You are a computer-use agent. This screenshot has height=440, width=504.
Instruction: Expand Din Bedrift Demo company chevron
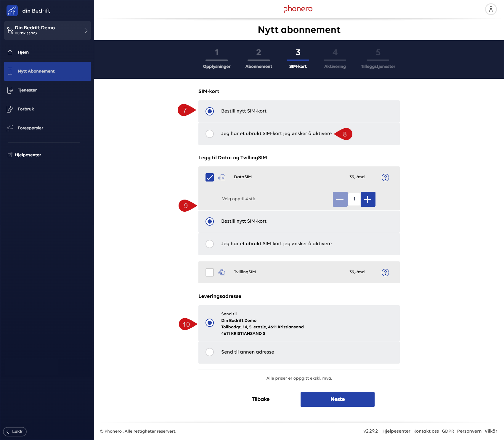click(86, 30)
